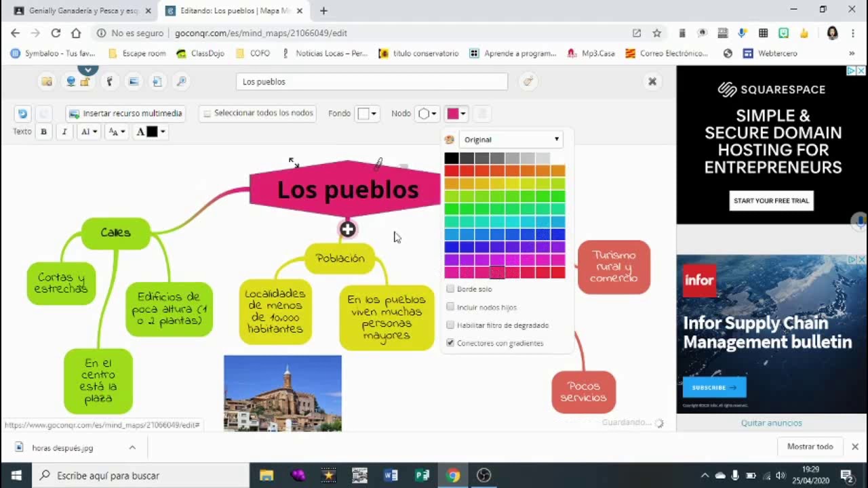
Task: Click the copy document icon in toolbar
Action: [x=157, y=81]
